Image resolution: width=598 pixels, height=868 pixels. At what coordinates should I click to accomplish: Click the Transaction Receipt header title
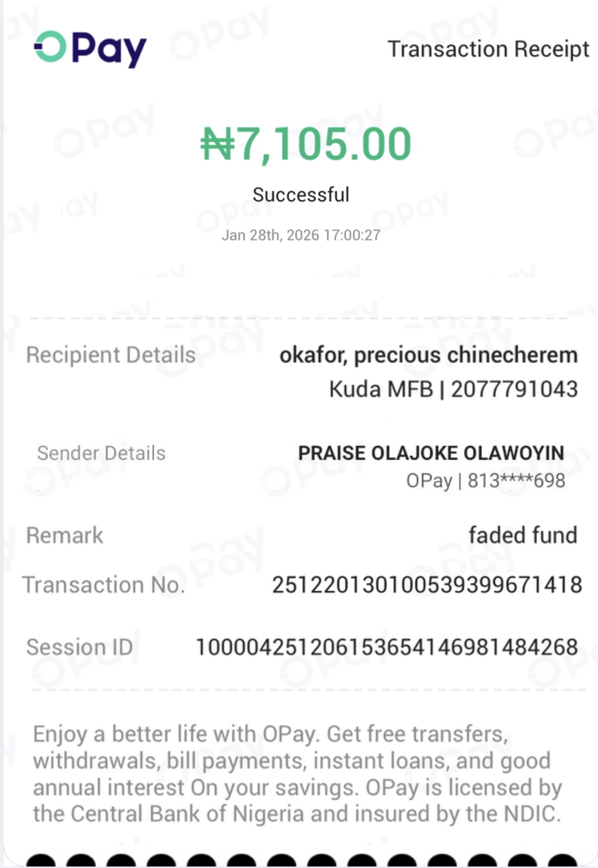tap(488, 49)
